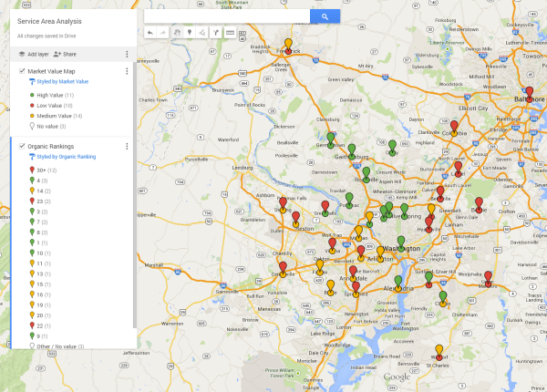Click the Market Value Map layer name
Screen dimensions: 547x392
click(x=51, y=71)
